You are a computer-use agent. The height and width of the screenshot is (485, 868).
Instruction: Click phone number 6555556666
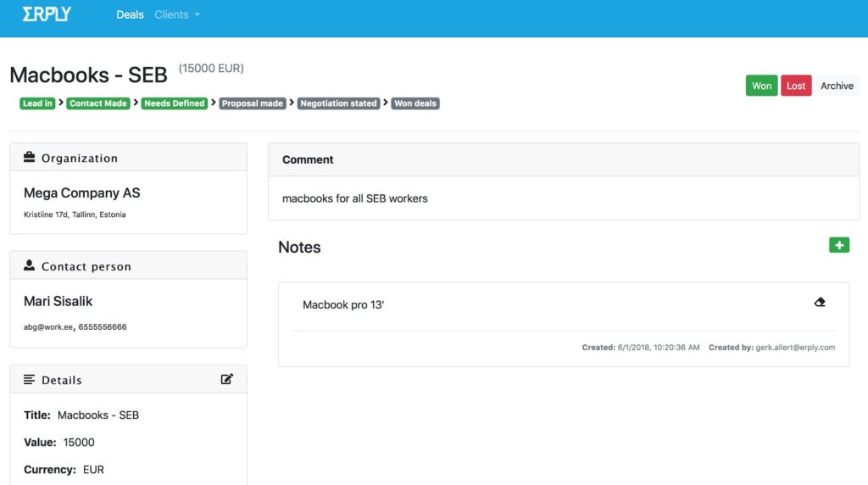click(103, 327)
